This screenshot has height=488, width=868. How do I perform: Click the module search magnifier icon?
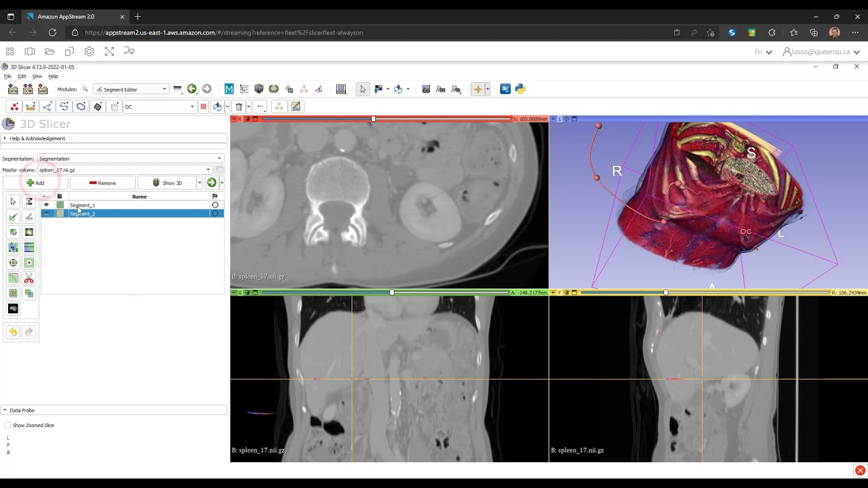[x=85, y=89]
